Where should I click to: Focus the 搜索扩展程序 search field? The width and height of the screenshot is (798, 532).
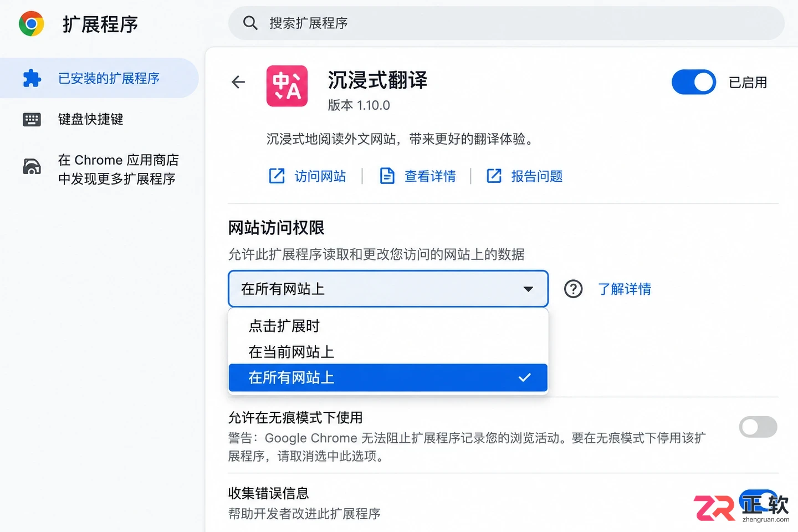(506, 23)
